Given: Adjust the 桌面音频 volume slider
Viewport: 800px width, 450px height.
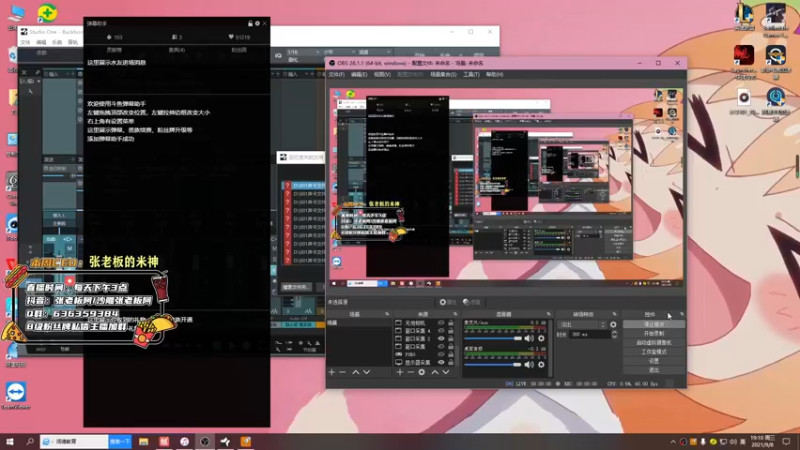Looking at the screenshot, I should pyautogui.click(x=493, y=364).
